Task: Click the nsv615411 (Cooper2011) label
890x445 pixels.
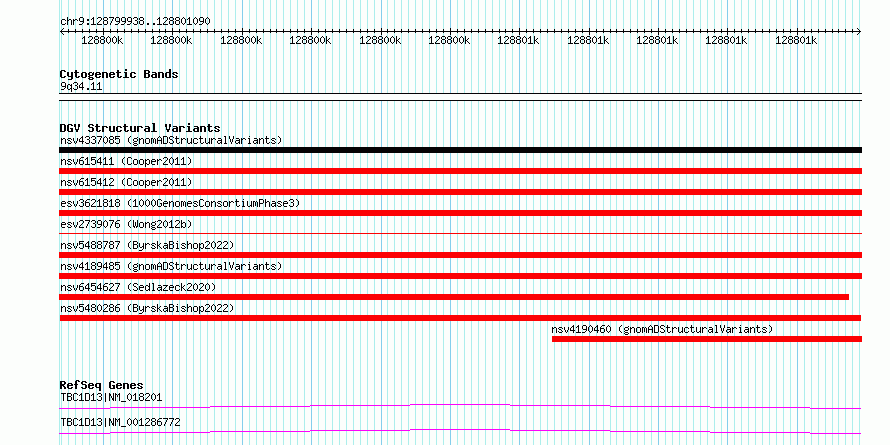Action: tap(126, 161)
